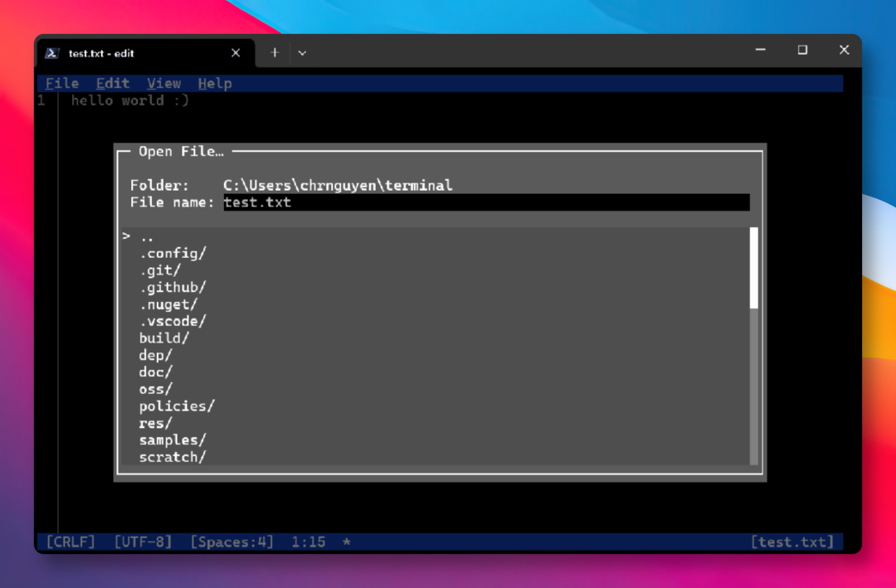Open the Help menu
The width and height of the screenshot is (896, 588).
[x=215, y=84]
